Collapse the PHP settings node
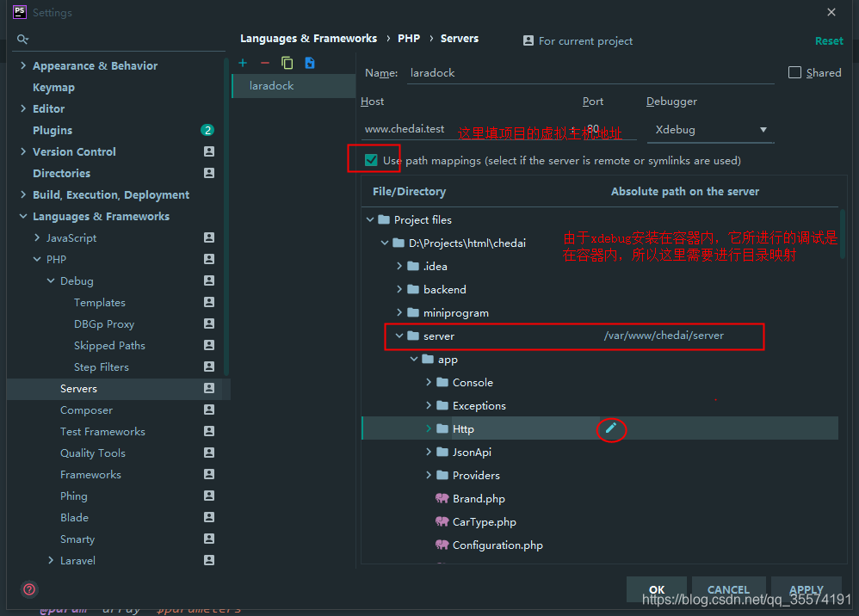 pyautogui.click(x=37, y=259)
